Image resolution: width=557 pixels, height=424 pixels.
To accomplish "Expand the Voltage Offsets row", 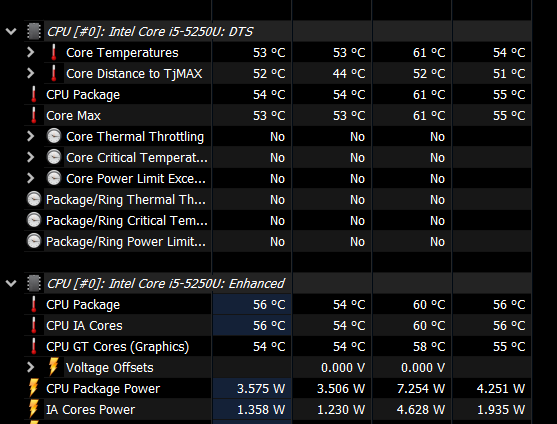I will [31, 368].
